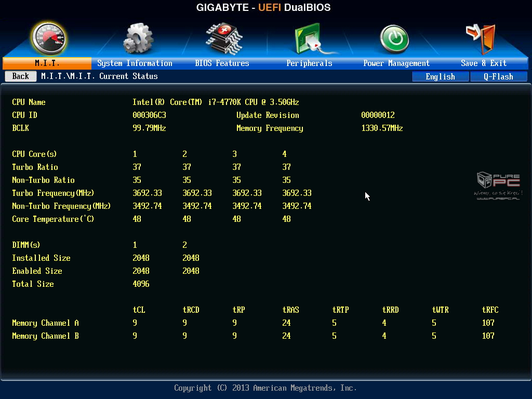Click the M.I.T. speedometer gauge icon
Viewport: 532px width, 399px height.
pos(48,38)
